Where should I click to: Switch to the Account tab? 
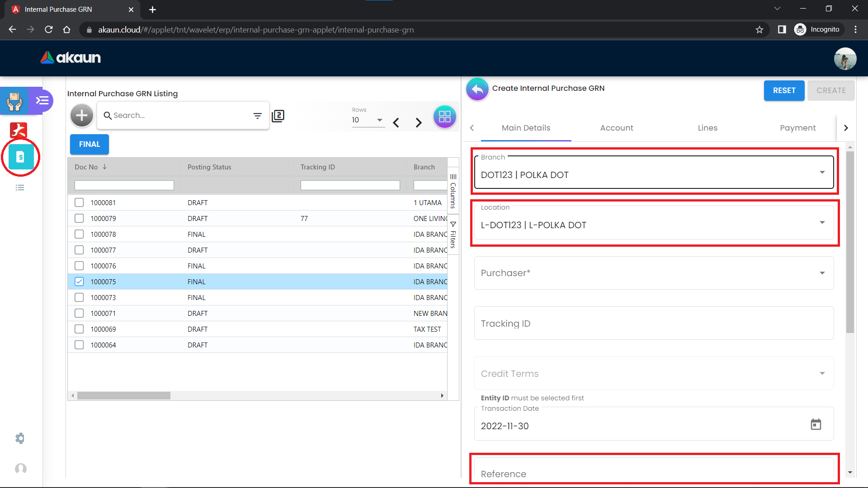616,128
